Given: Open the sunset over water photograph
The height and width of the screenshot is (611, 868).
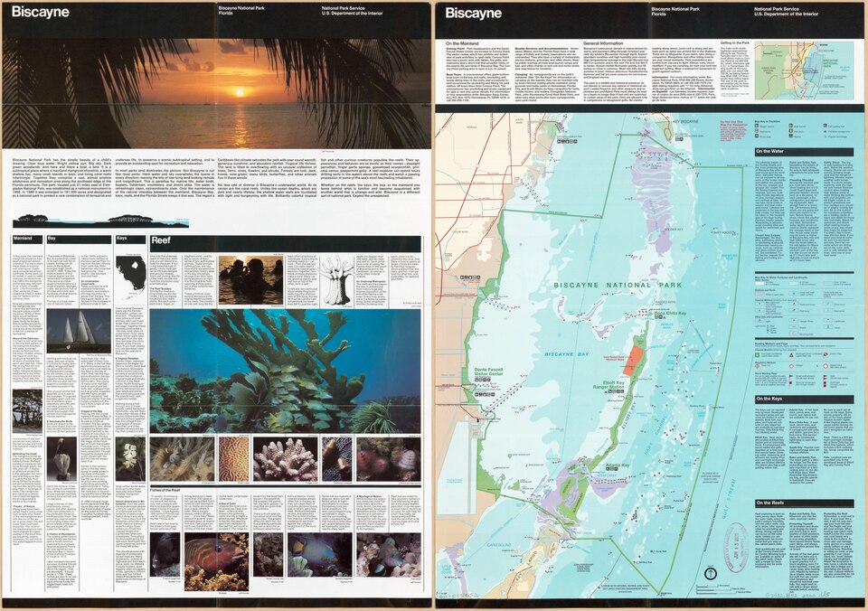Looking at the screenshot, I should pyautogui.click(x=215, y=92).
